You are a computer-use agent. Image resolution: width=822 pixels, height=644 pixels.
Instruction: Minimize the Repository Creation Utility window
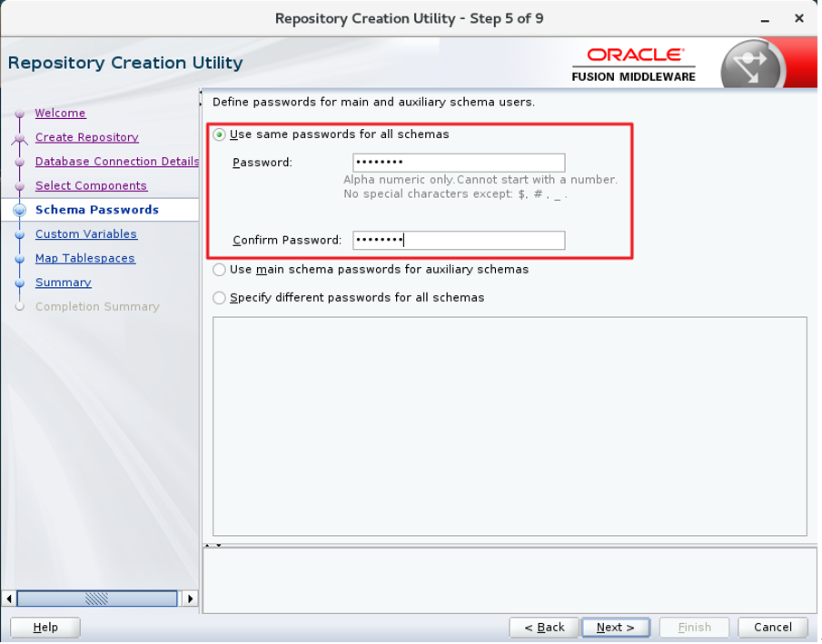766,20
